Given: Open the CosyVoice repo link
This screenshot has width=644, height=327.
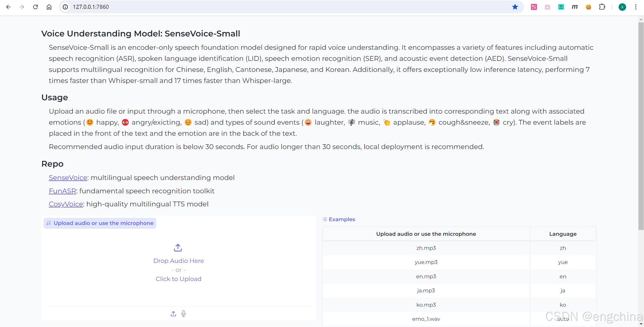Looking at the screenshot, I should 66,204.
